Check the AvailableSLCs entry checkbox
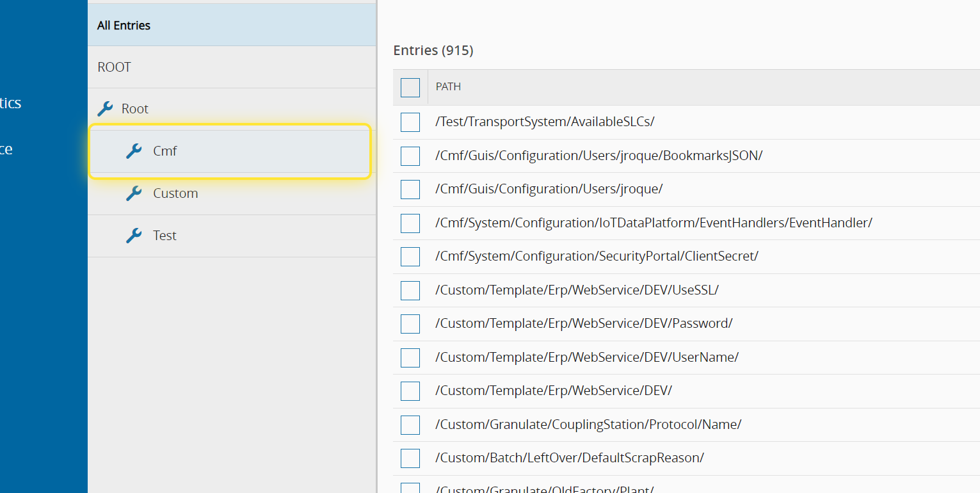This screenshot has height=493, width=980. (x=410, y=122)
